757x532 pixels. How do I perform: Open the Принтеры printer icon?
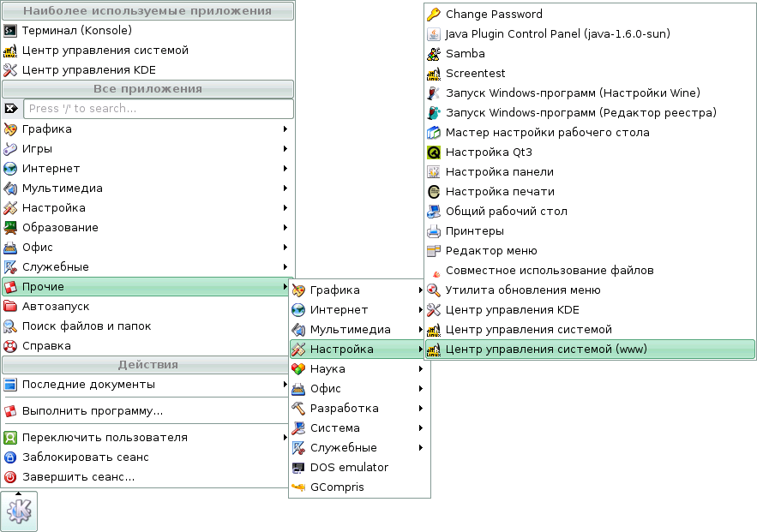[x=432, y=230]
